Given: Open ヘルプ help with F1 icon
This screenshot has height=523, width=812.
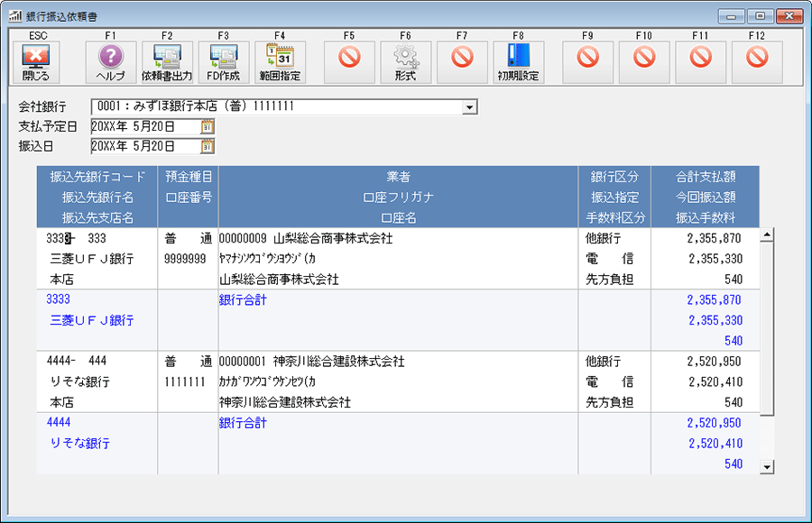Looking at the screenshot, I should point(111,62).
